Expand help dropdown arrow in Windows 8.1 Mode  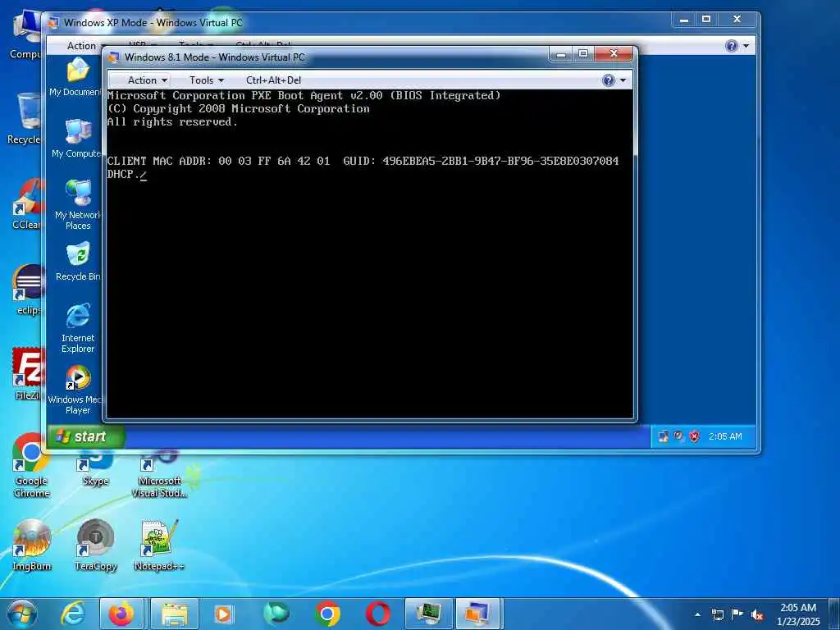tap(623, 80)
